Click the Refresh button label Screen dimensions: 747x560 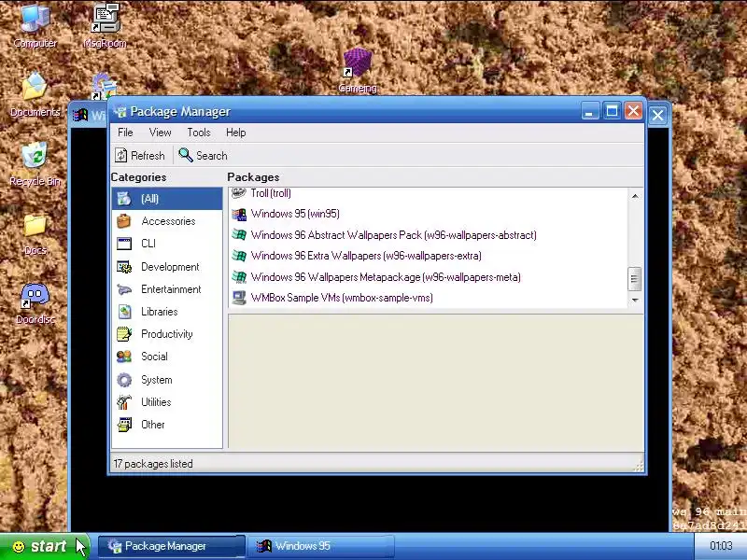click(x=148, y=156)
